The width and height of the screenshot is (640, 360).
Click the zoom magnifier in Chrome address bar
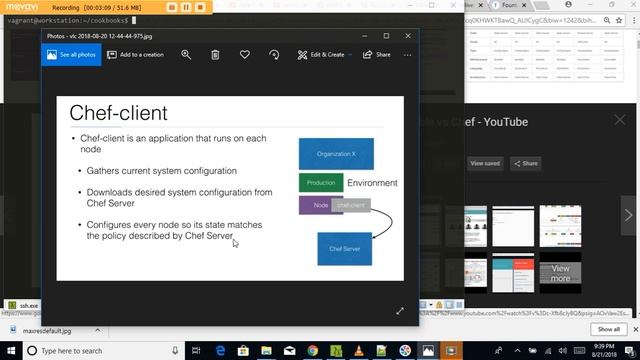click(x=607, y=20)
